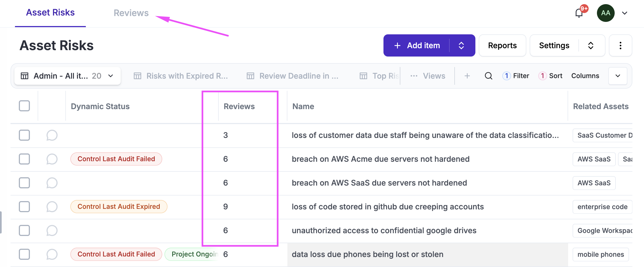
Task: Open the account menu chevron beside avatar
Action: tap(625, 13)
